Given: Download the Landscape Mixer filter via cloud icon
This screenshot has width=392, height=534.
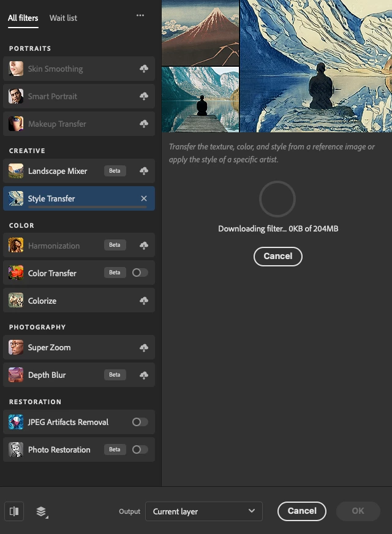Looking at the screenshot, I should [144, 171].
